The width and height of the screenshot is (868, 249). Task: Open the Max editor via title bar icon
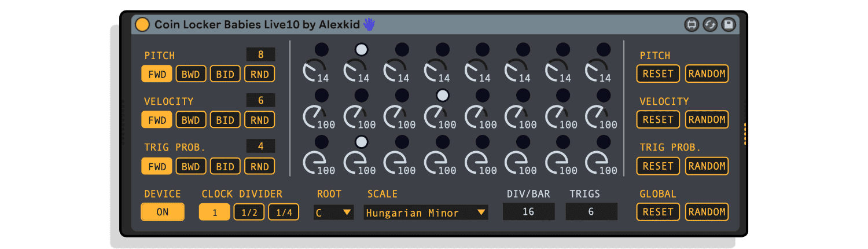point(691,24)
